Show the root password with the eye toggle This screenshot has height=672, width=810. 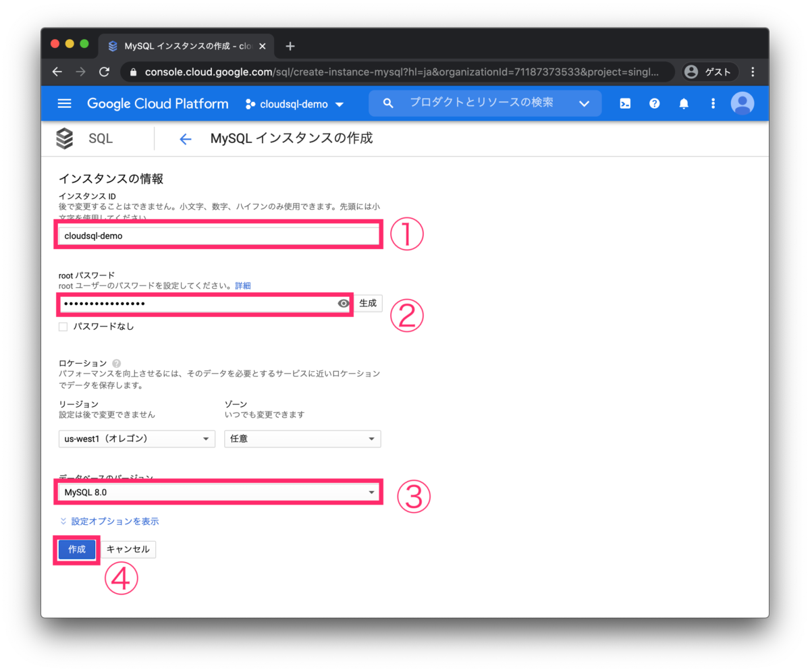pos(344,303)
